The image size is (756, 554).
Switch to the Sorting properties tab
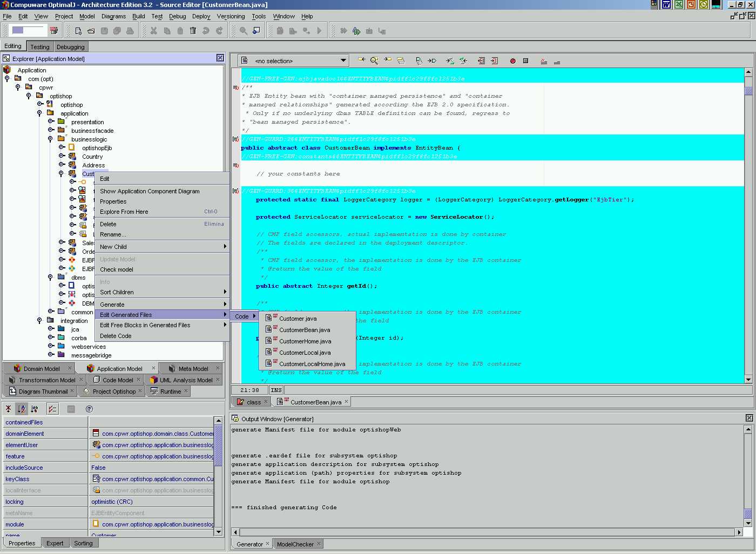[x=83, y=543]
